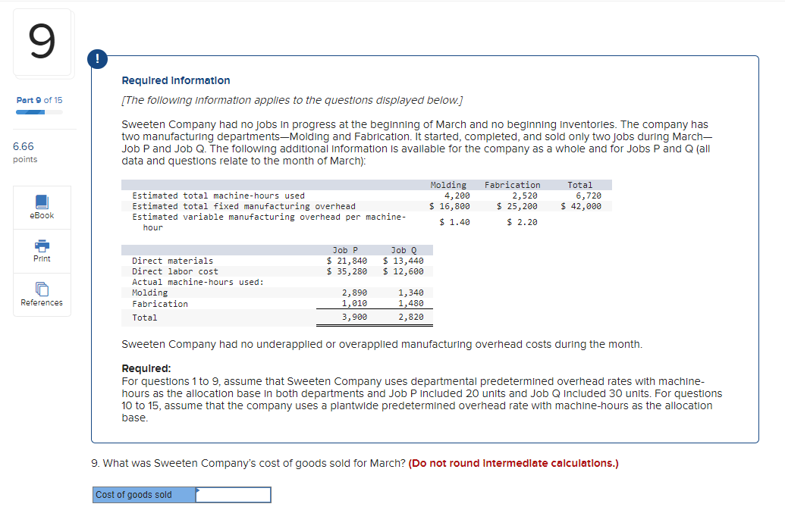Click the 'Required:' heading

click(146, 368)
